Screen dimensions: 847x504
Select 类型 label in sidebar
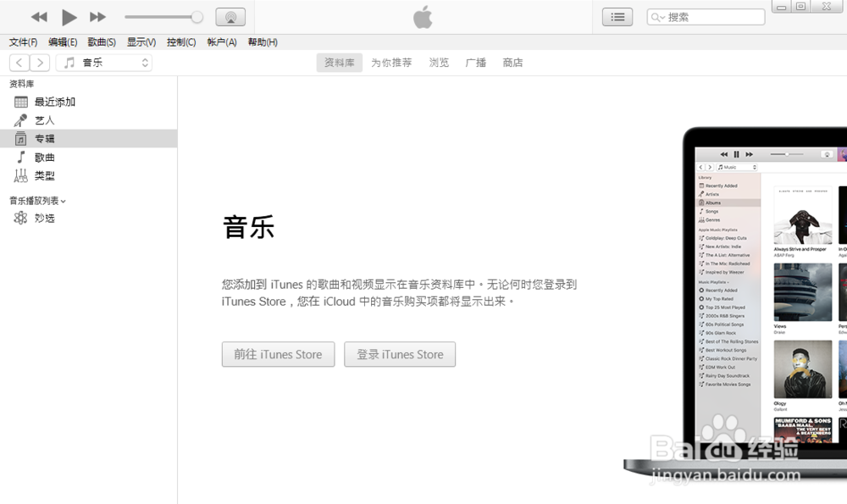pos(44,175)
